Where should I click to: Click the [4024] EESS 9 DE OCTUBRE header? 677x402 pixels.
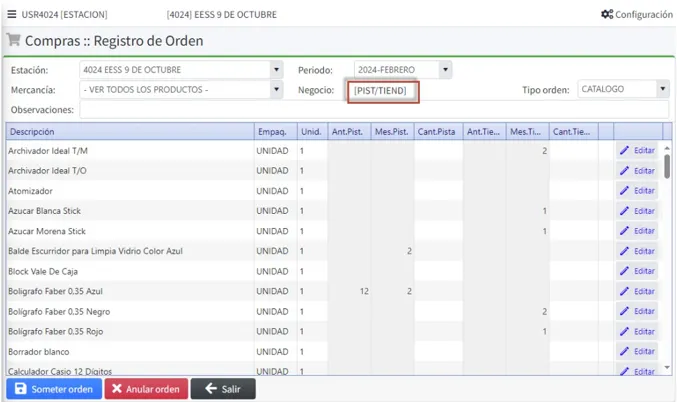click(221, 14)
